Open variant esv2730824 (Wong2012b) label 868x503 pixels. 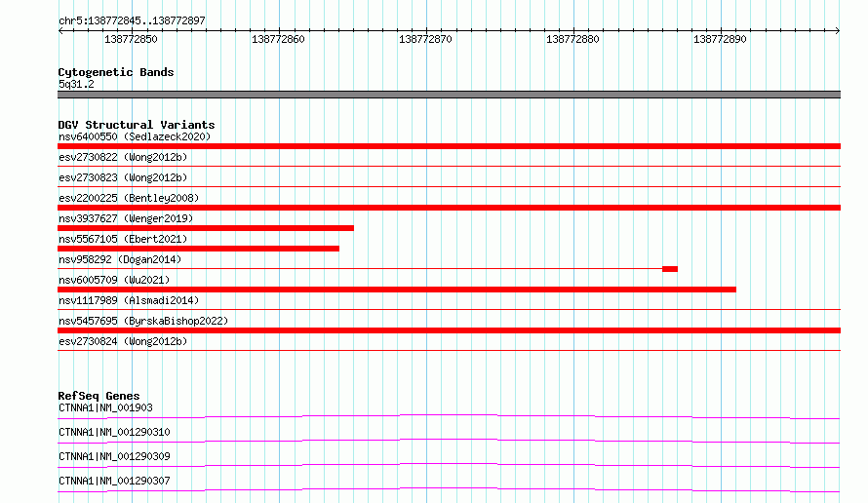pos(123,341)
